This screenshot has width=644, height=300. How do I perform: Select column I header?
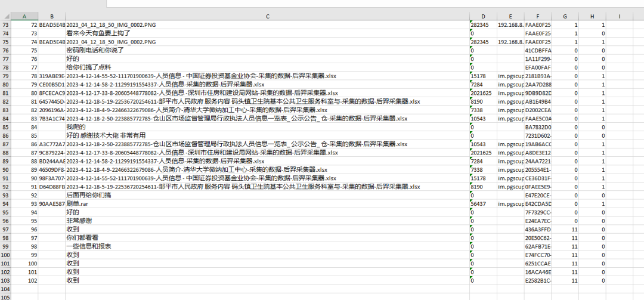[620, 17]
